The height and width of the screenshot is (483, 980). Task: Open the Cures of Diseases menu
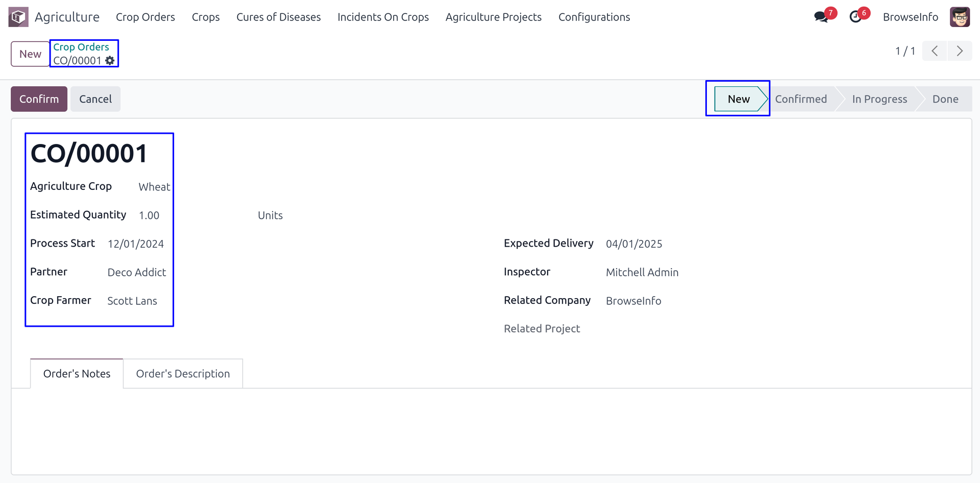[x=278, y=17]
